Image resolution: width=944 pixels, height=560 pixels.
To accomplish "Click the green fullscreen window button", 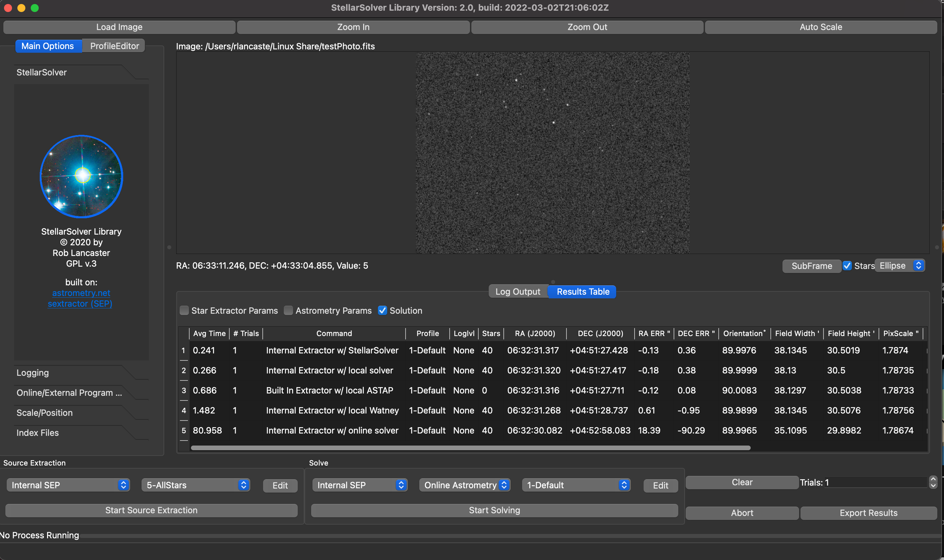I will [35, 8].
